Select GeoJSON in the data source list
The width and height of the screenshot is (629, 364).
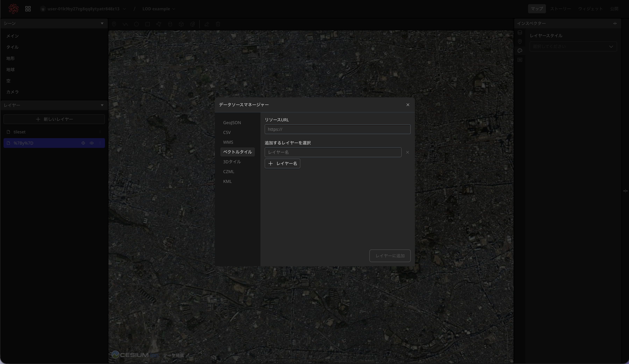(232, 123)
